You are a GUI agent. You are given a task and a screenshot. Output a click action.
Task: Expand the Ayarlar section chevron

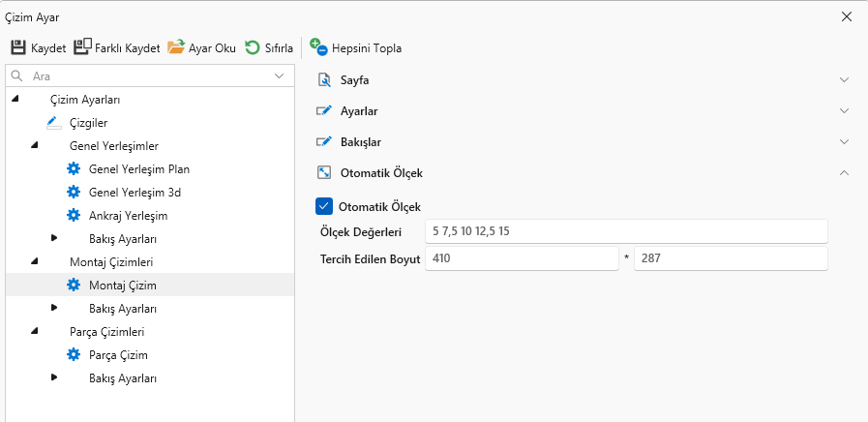point(844,111)
